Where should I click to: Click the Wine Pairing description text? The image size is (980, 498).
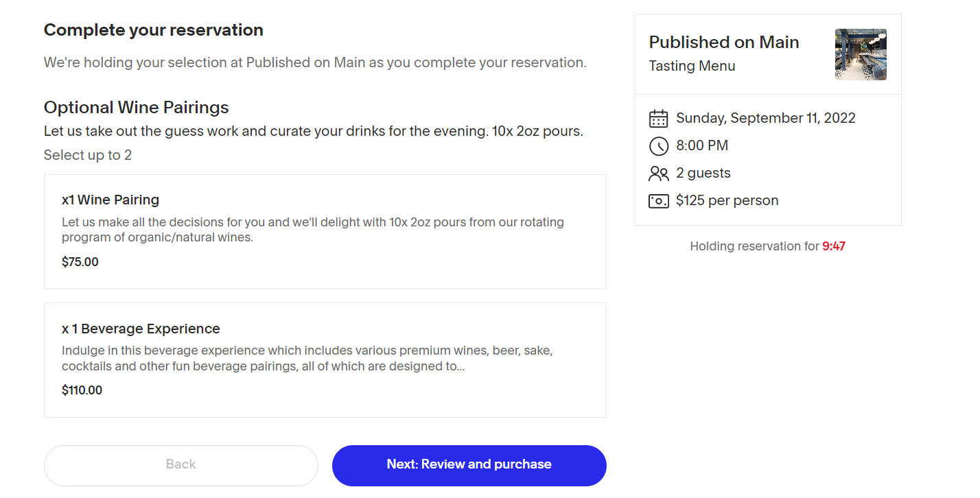coord(313,230)
